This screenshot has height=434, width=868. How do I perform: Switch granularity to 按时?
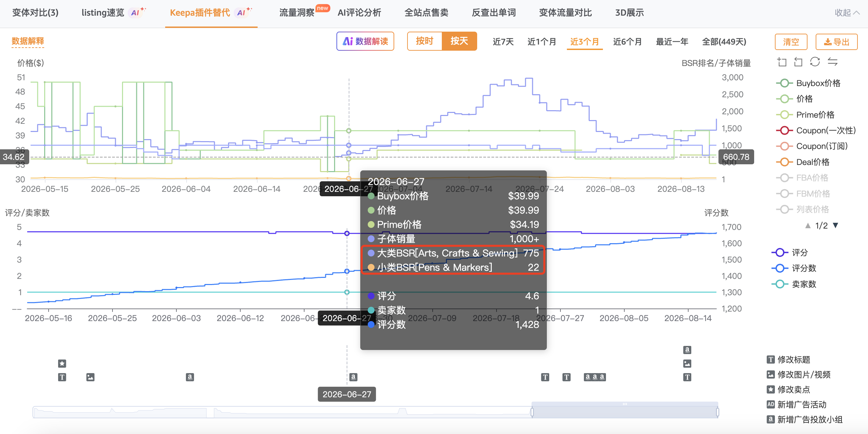coord(425,41)
